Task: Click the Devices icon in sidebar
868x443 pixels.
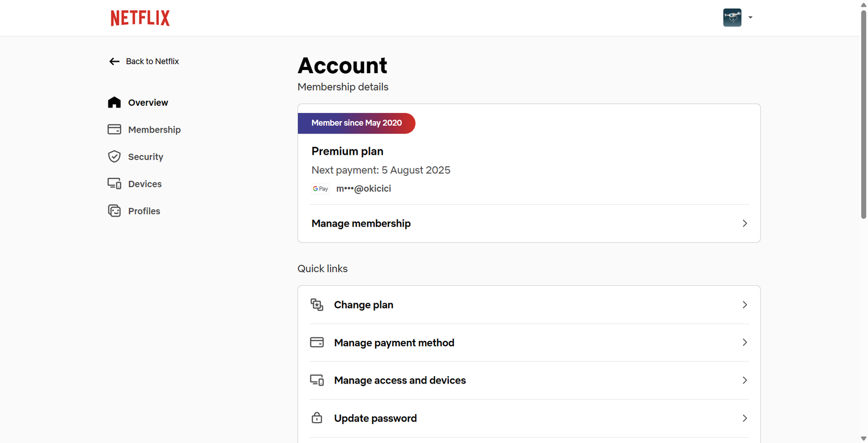Action: pyautogui.click(x=114, y=184)
